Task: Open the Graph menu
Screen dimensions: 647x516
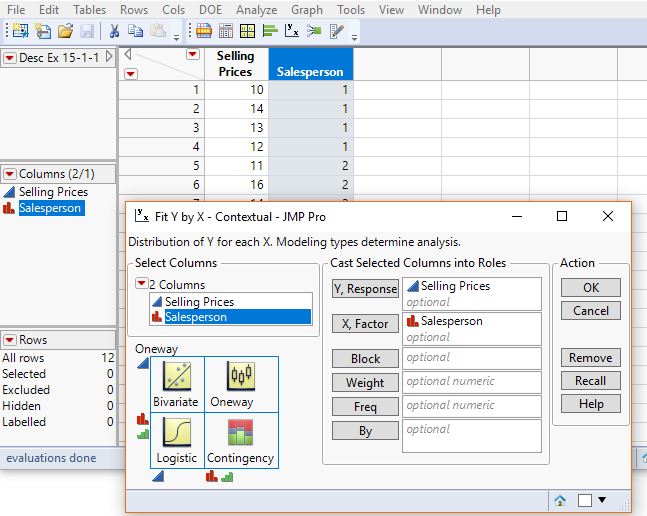Action: 307,9
